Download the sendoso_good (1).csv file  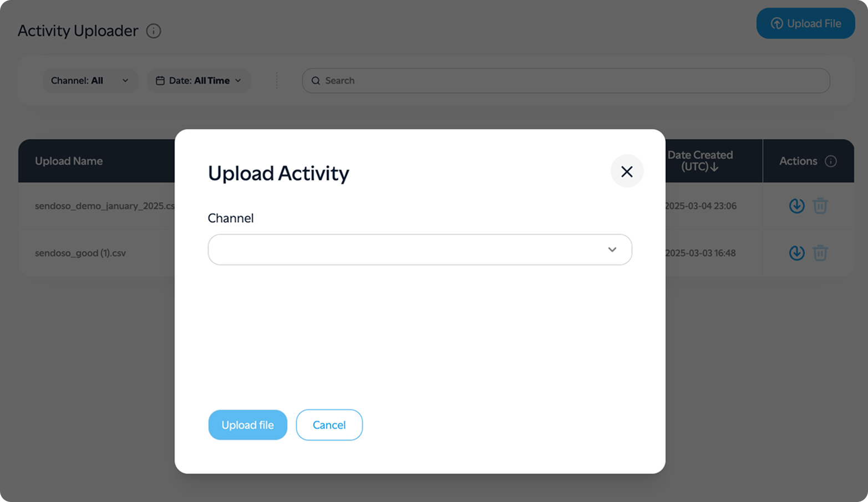tap(796, 253)
